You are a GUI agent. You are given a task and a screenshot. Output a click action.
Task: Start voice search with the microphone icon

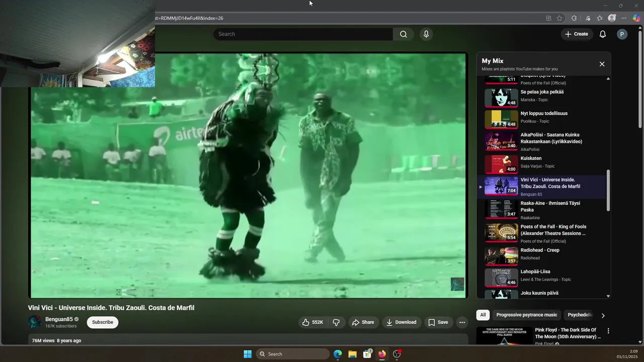(426, 34)
